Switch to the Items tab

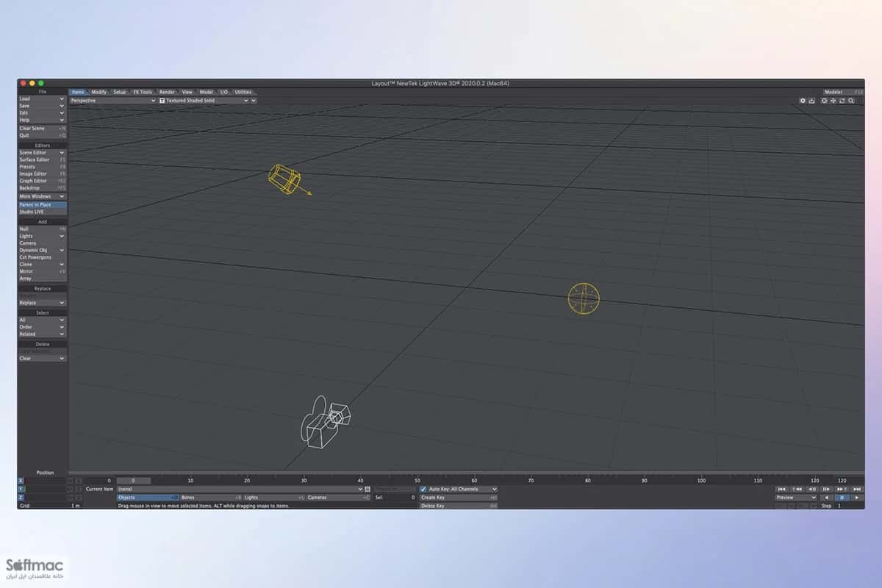tap(78, 92)
